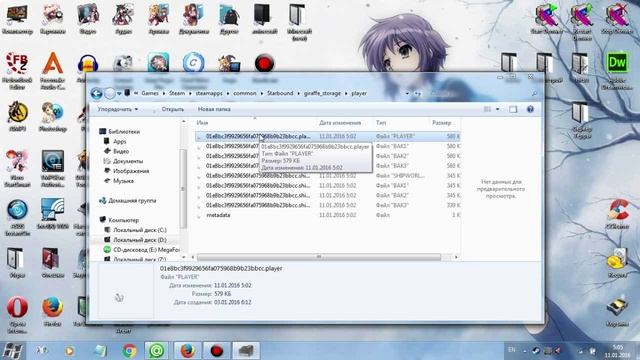Expand the view options dropdown arrow
The height and width of the screenshot is (360, 640).
(x=498, y=109)
